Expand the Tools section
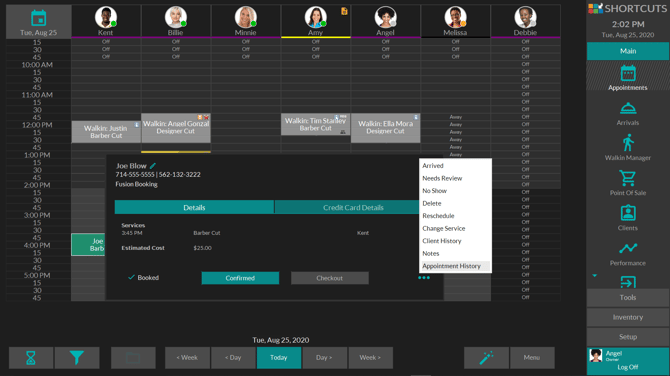This screenshot has width=670, height=376. [628, 297]
